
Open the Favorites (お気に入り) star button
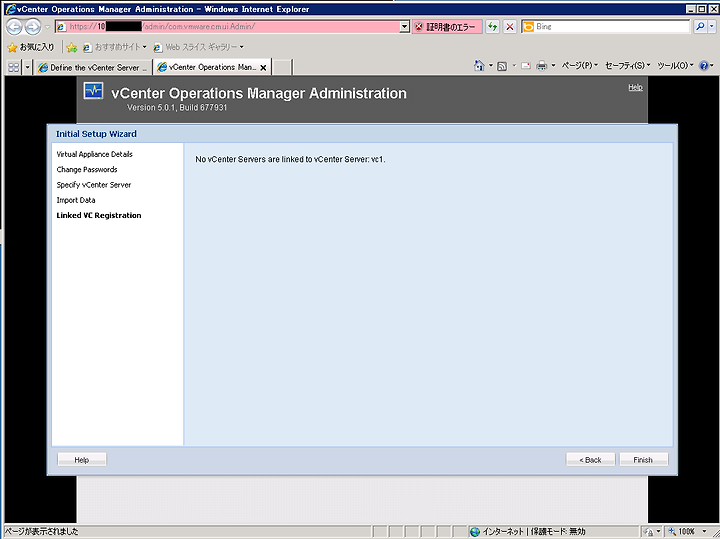pyautogui.click(x=31, y=47)
